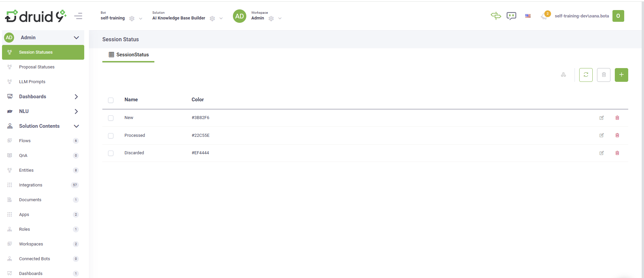Sort by the Name column header
644x278 pixels.
pyautogui.click(x=131, y=100)
